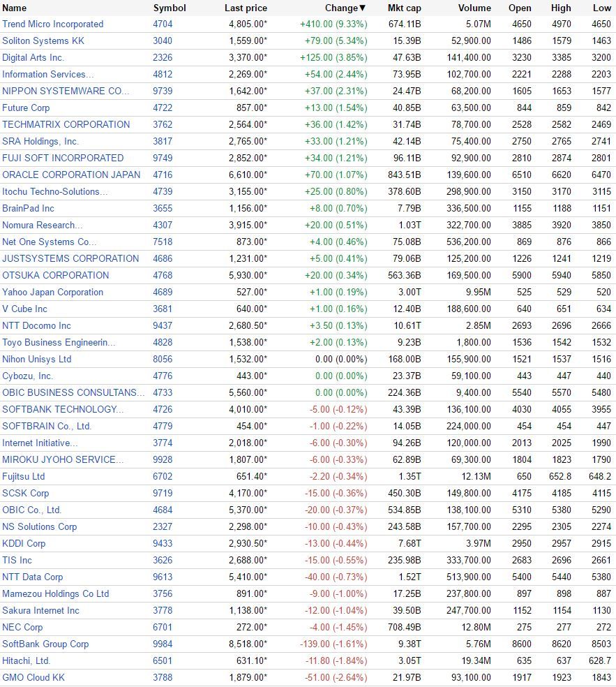Open Hitachi, Ltd. link
The height and width of the screenshot is (687, 616).
pyautogui.click(x=27, y=660)
